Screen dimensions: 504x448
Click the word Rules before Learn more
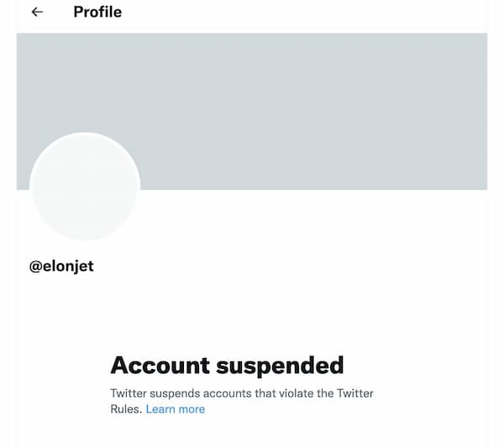click(x=126, y=409)
